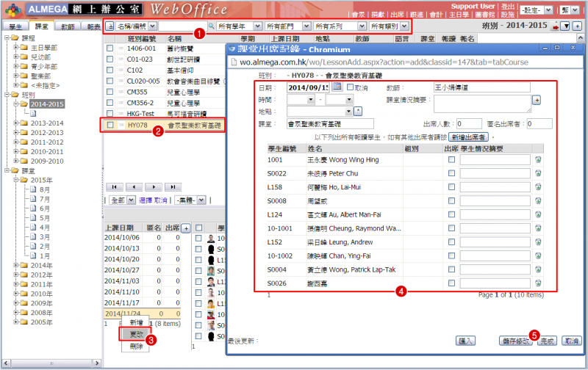This screenshot has width=588, height=370.
Task: Select checkbox for class row CM355
Action: click(x=110, y=92)
